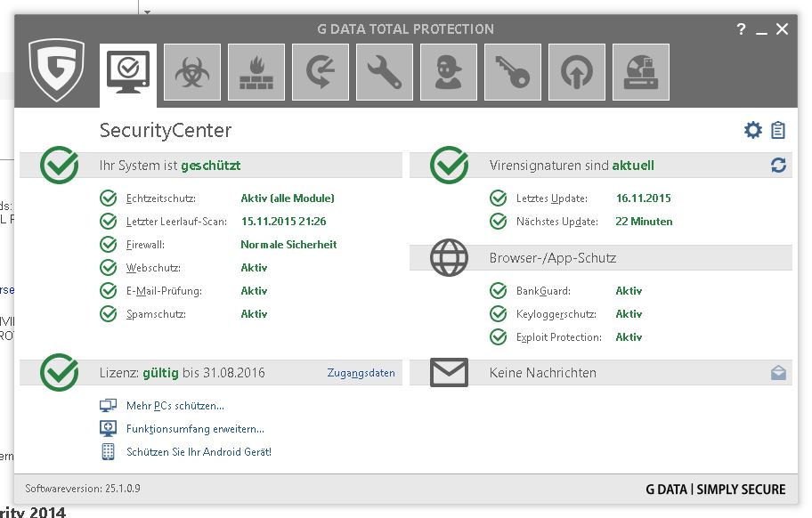
Task: Click the 'Browser-/App-Schutz' header text
Action: tap(553, 258)
